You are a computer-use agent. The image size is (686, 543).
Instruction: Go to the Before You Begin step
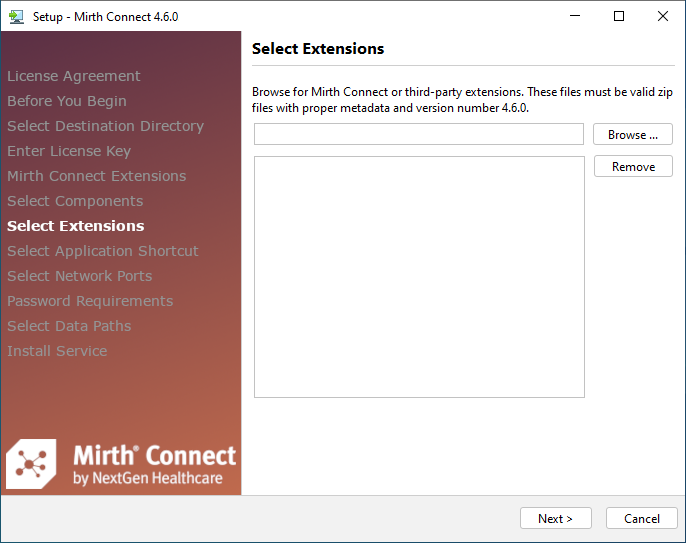click(x=67, y=101)
